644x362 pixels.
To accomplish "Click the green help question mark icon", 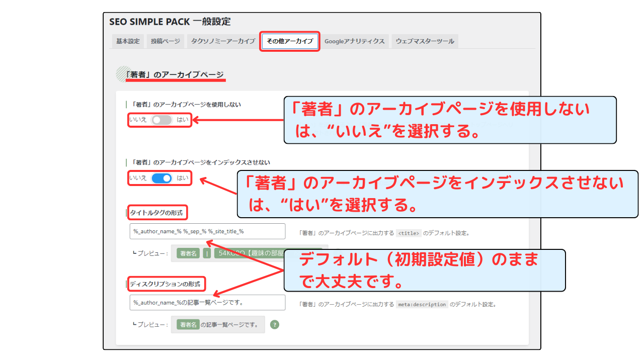I will pyautogui.click(x=274, y=325).
